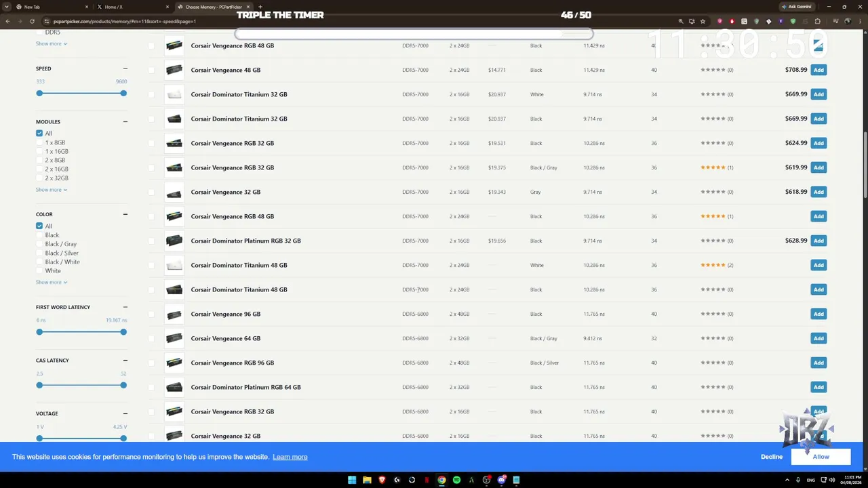Viewport: 868px width, 488px height.
Task: Show hidden system tray icons
Action: (789, 480)
